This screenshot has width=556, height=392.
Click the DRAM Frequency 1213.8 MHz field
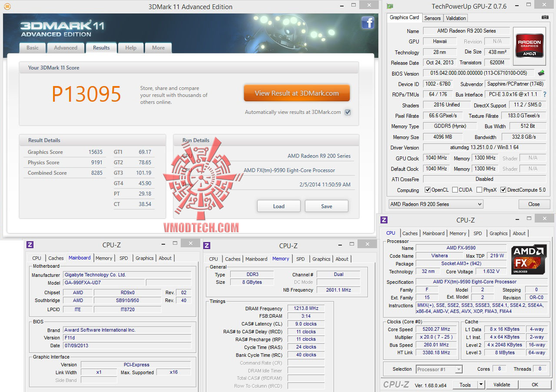306,309
